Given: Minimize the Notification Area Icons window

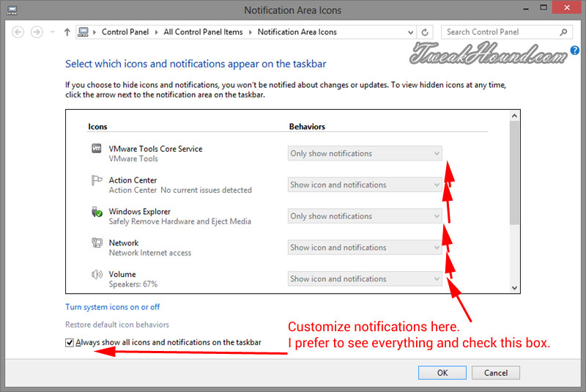Looking at the screenshot, I should click(526, 8).
